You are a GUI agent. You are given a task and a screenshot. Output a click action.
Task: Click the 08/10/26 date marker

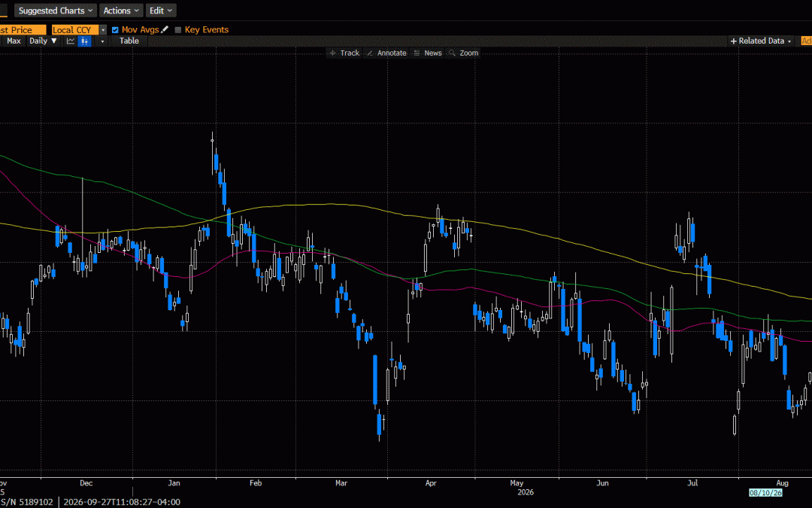pyautogui.click(x=765, y=492)
